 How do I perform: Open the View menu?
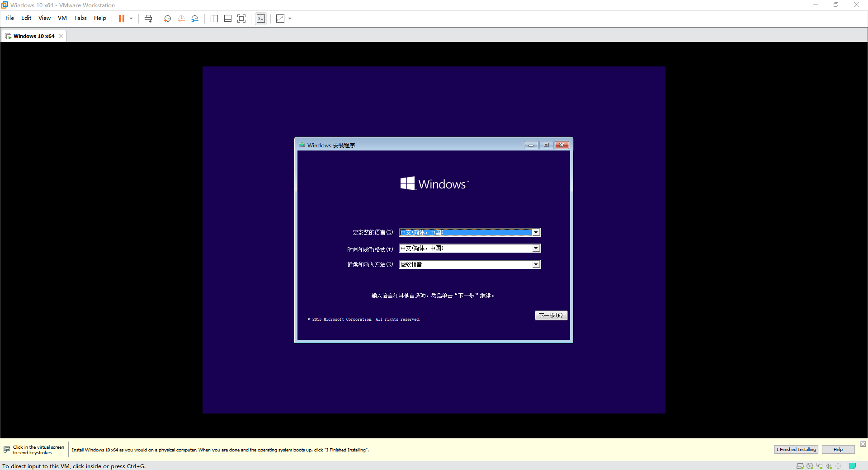pyautogui.click(x=44, y=18)
